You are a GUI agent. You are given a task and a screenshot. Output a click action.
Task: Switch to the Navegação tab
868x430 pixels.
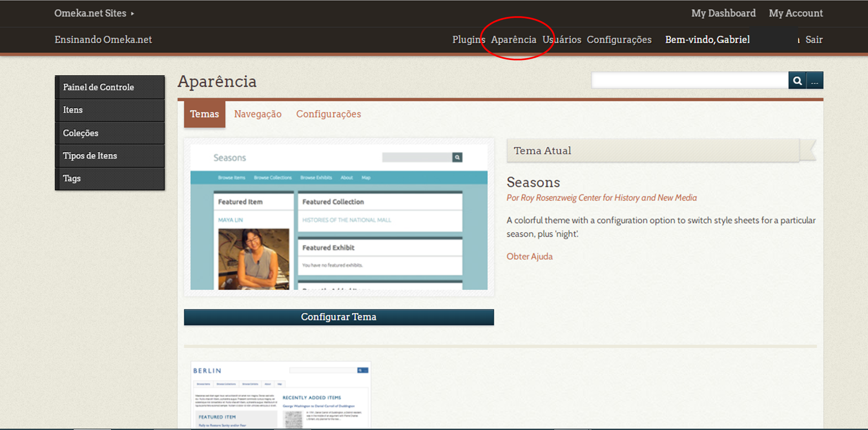click(258, 114)
